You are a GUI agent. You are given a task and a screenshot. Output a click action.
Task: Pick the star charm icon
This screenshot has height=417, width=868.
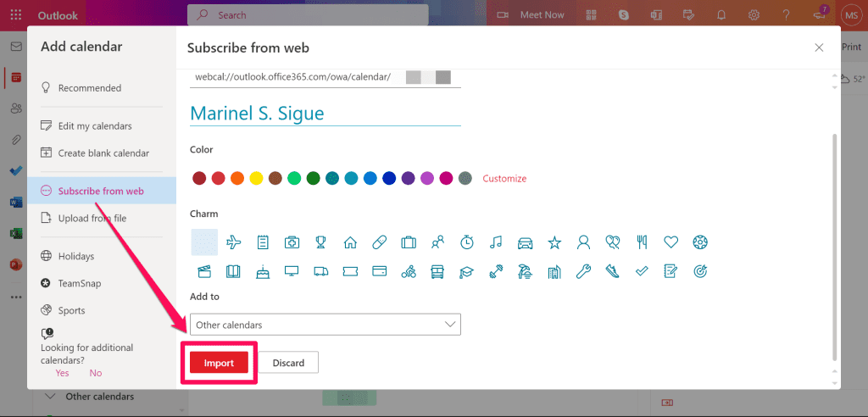point(554,242)
